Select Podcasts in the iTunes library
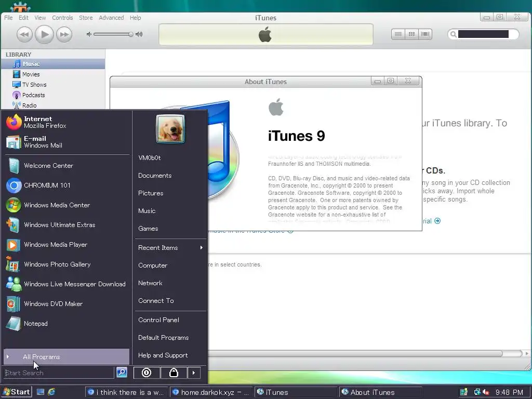This screenshot has height=399, width=532. click(x=53, y=95)
